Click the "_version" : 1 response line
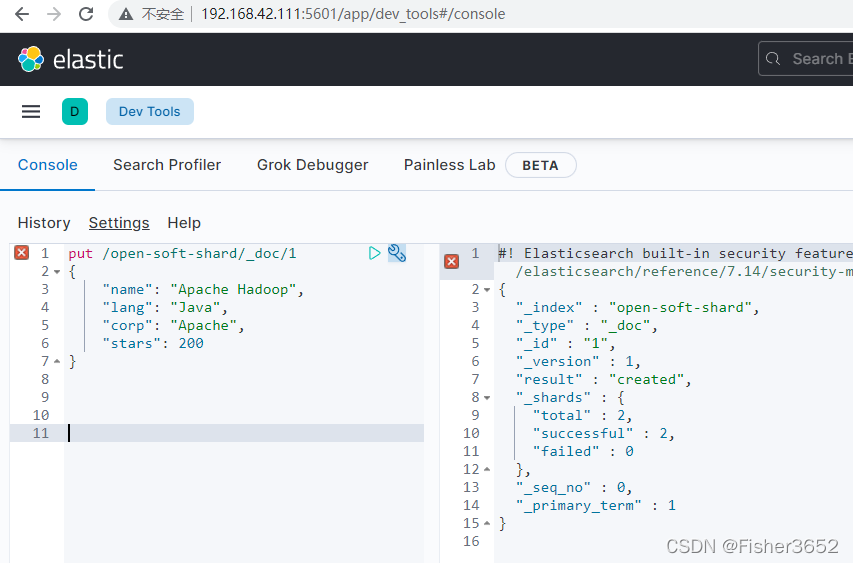Image resolution: width=853 pixels, height=563 pixels. (578, 361)
